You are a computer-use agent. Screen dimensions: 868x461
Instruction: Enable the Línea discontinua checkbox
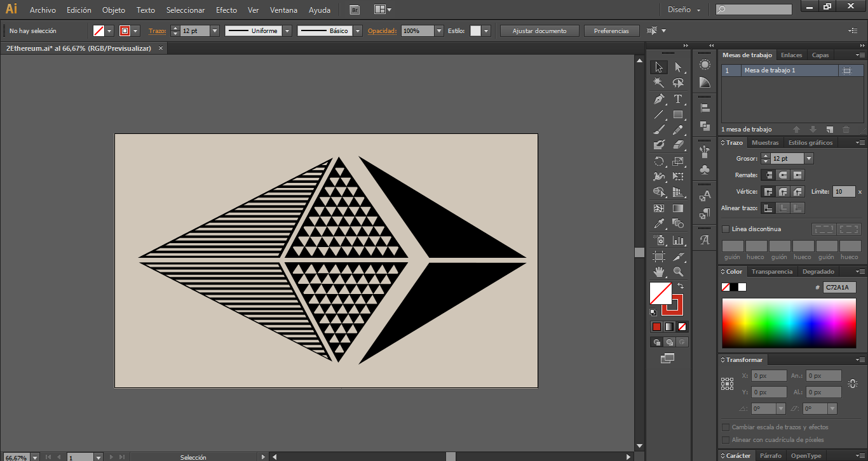click(x=726, y=229)
